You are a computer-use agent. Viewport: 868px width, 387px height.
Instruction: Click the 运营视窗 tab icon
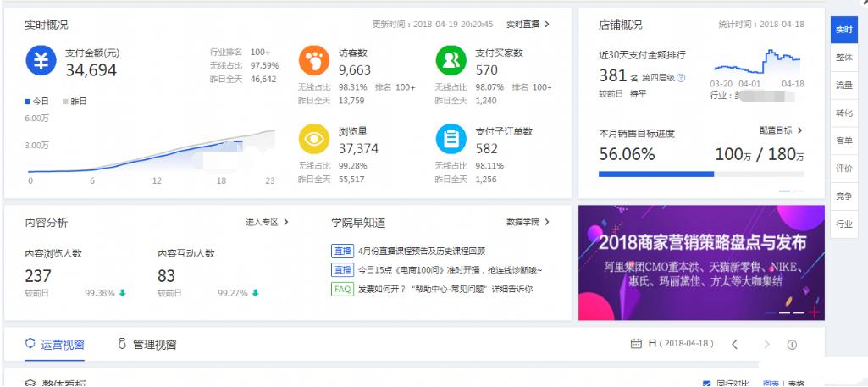(x=30, y=343)
